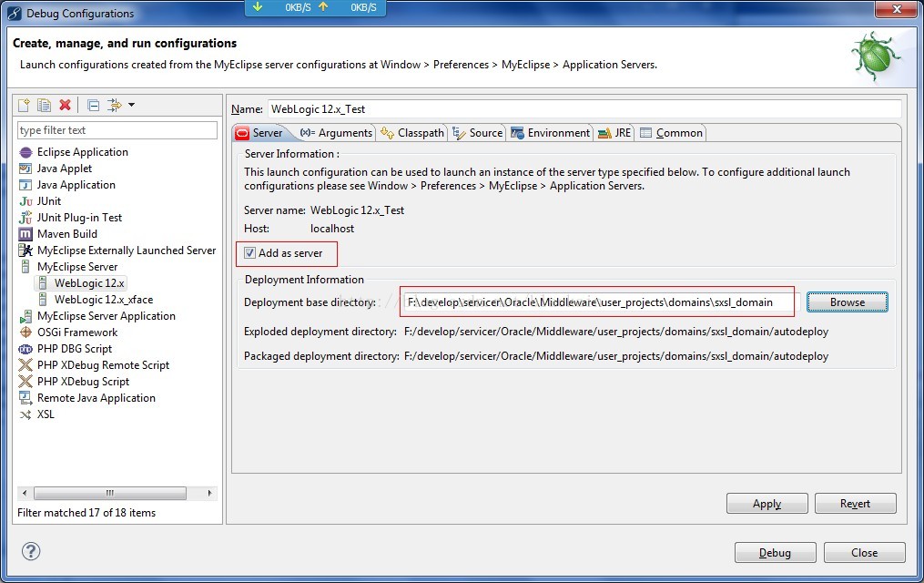Viewport: 924px width, 583px height.
Task: Click the JUnit Plug-in Test icon
Action: point(25,218)
